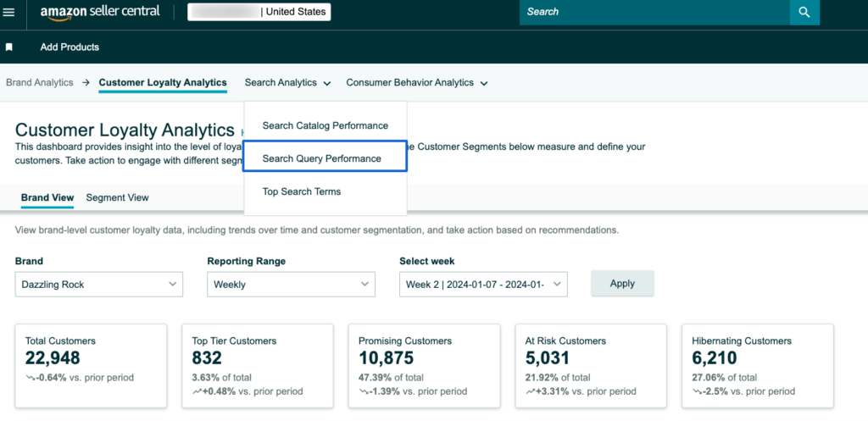Click into the Search input field
868x421 pixels.
pos(654,12)
